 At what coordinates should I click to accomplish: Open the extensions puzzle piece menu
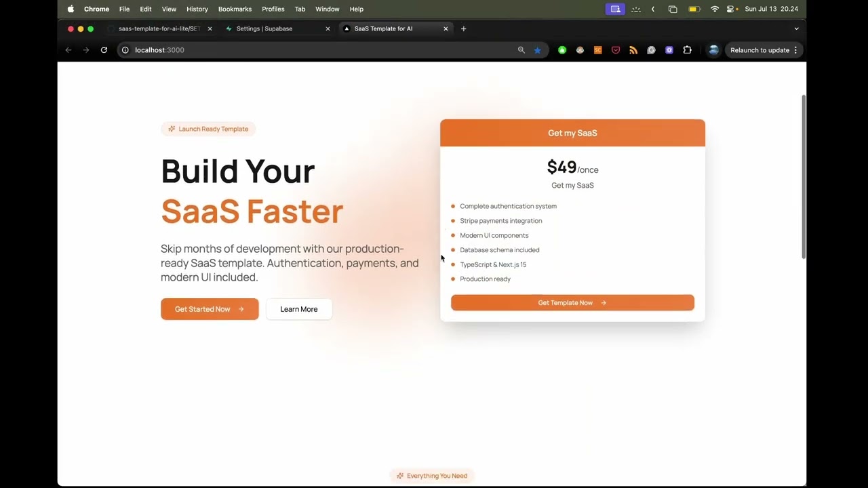pyautogui.click(x=687, y=49)
